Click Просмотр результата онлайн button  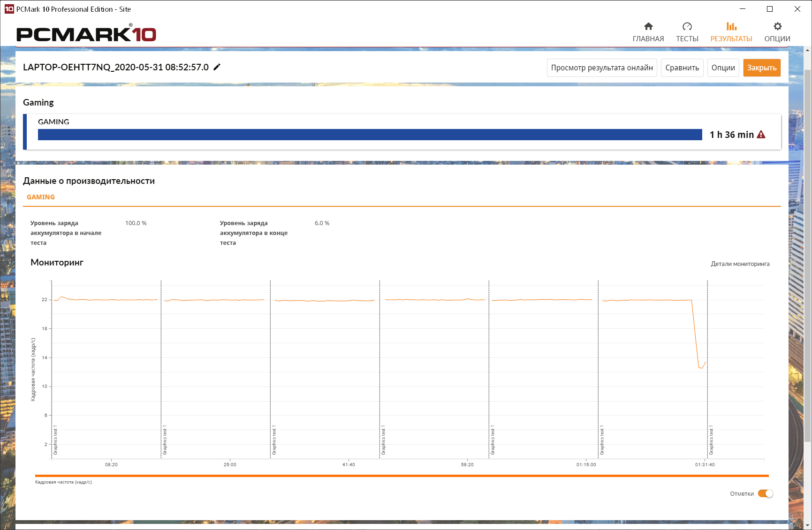602,68
